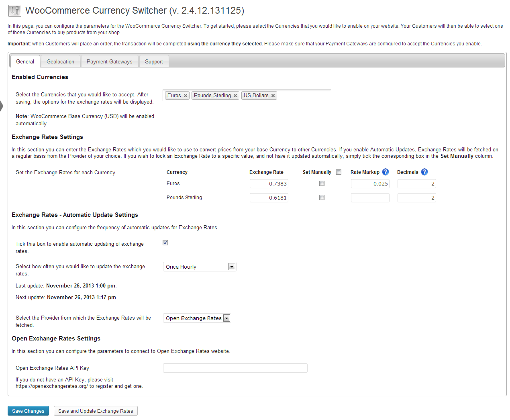Disable automatic updating of exchange rates
This screenshot has height=420, width=510.
coord(165,243)
